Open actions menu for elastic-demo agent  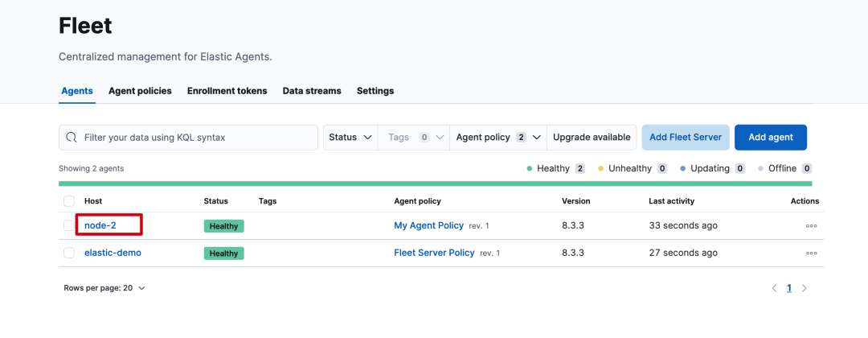coord(811,253)
